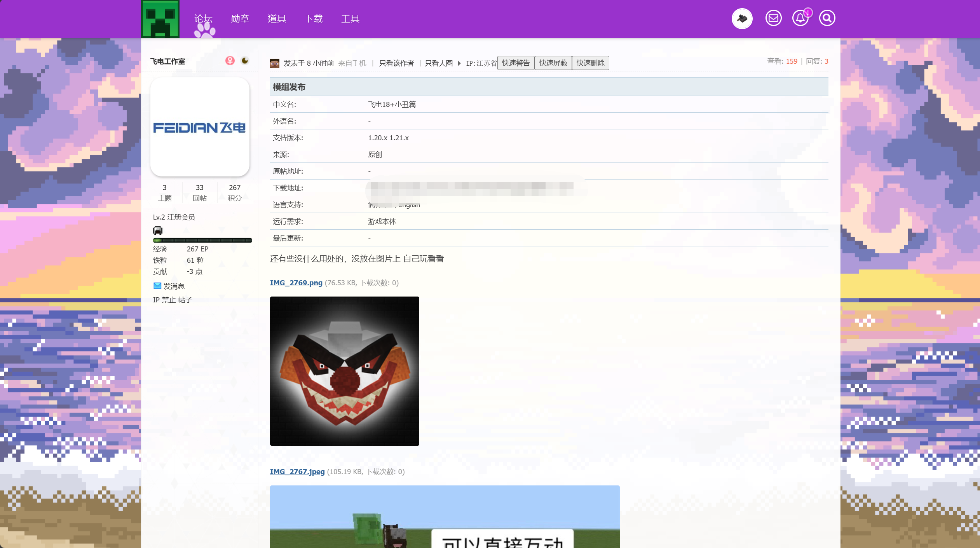Open the user avatar menu in header
The width and height of the screenshot is (980, 548).
(742, 18)
